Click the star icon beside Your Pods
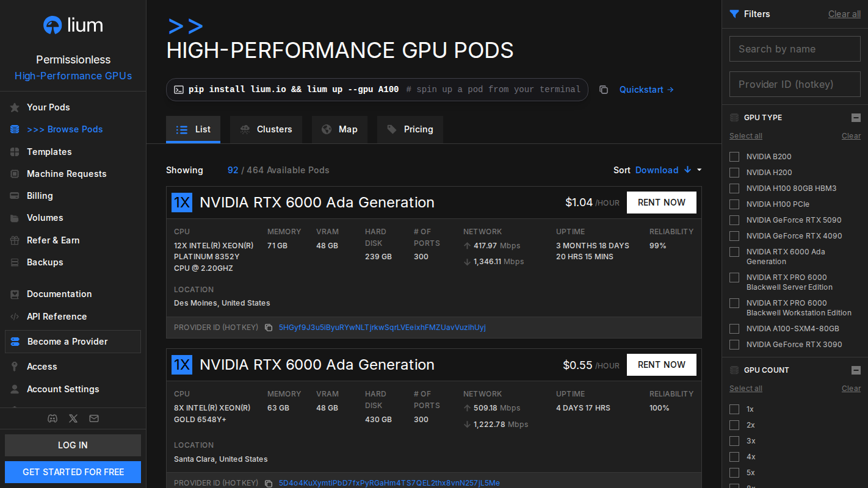 pos(15,107)
